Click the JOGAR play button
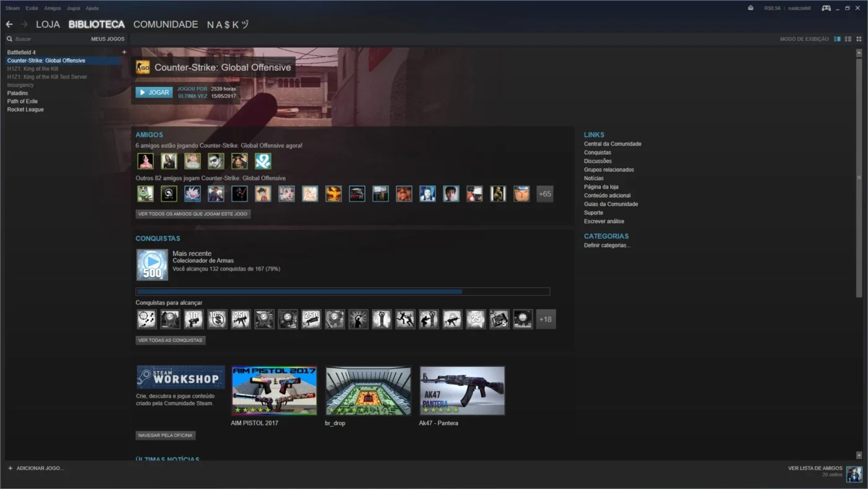The image size is (868, 489). click(154, 92)
